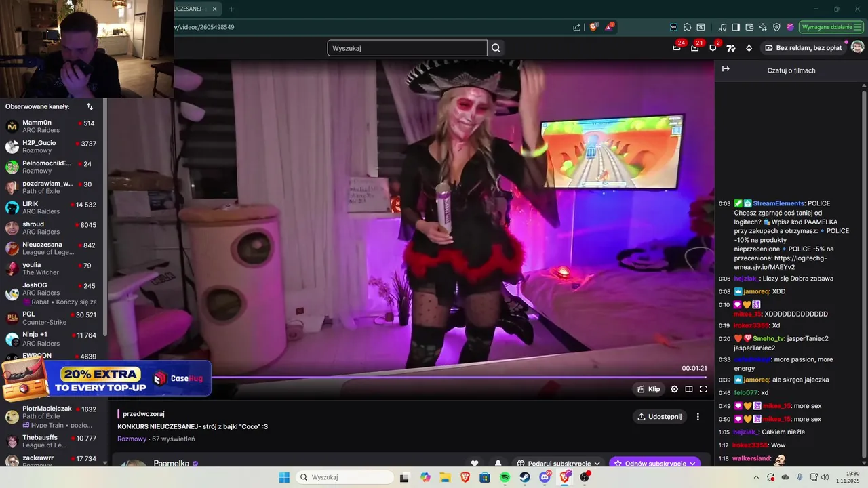Open video settings gear icon
This screenshot has width=868, height=488.
(x=674, y=389)
